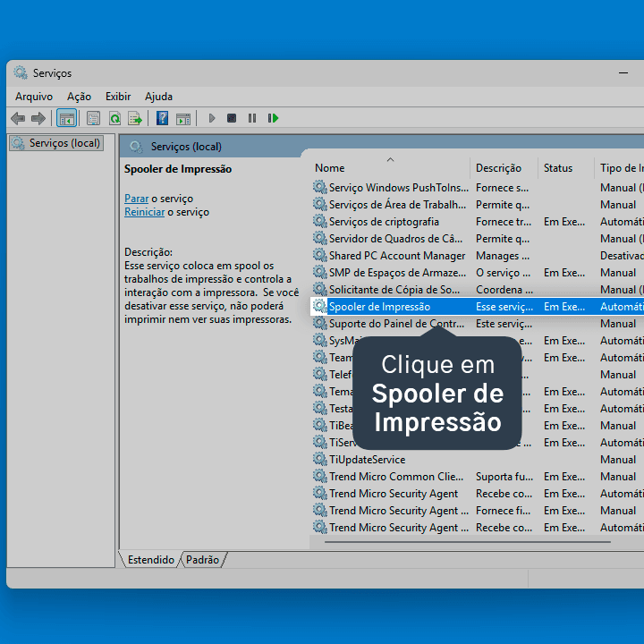This screenshot has width=644, height=644.
Task: Click the Reiniciar service link
Action: tap(145, 212)
